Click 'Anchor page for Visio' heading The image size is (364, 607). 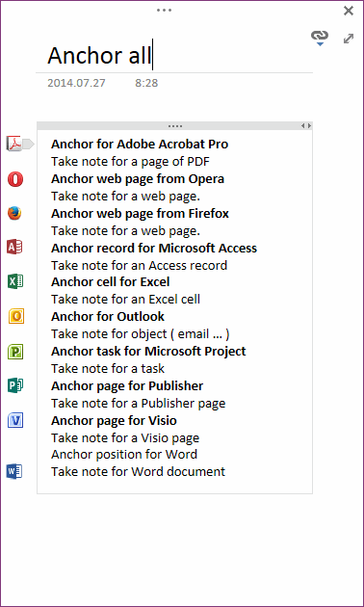coord(115,420)
